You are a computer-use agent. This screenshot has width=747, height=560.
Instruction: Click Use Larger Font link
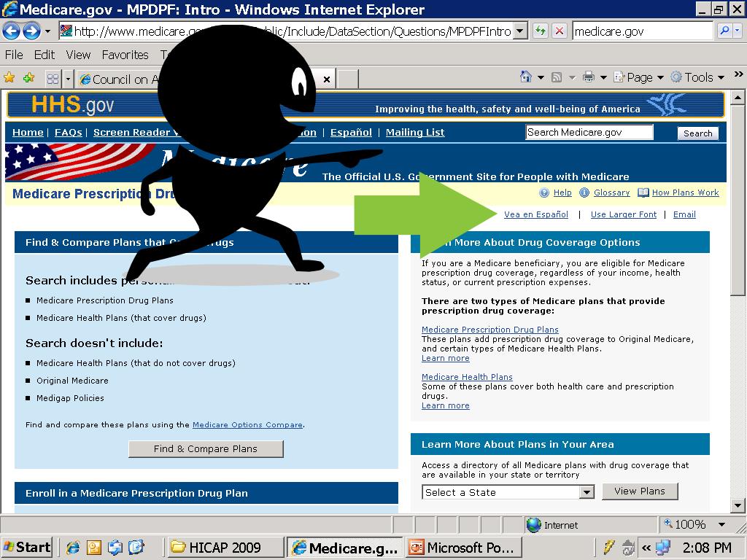coord(624,214)
